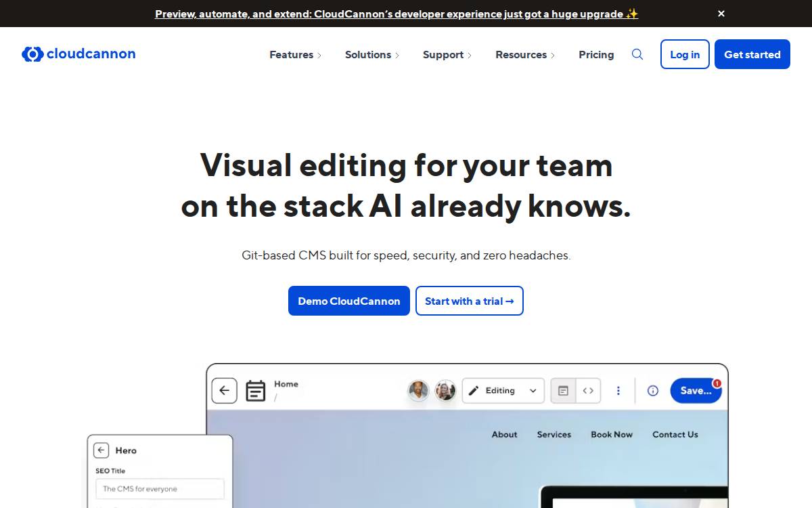Expand the Solutions menu
Image resolution: width=812 pixels, height=508 pixels.
[x=372, y=55]
